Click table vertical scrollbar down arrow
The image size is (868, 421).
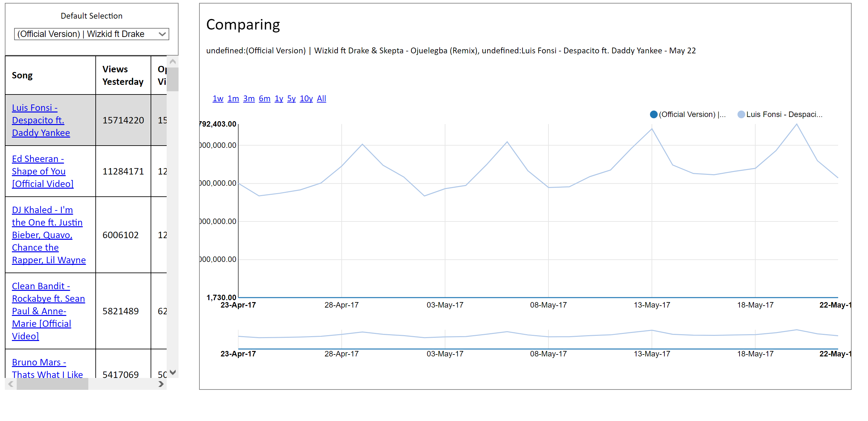click(x=172, y=372)
